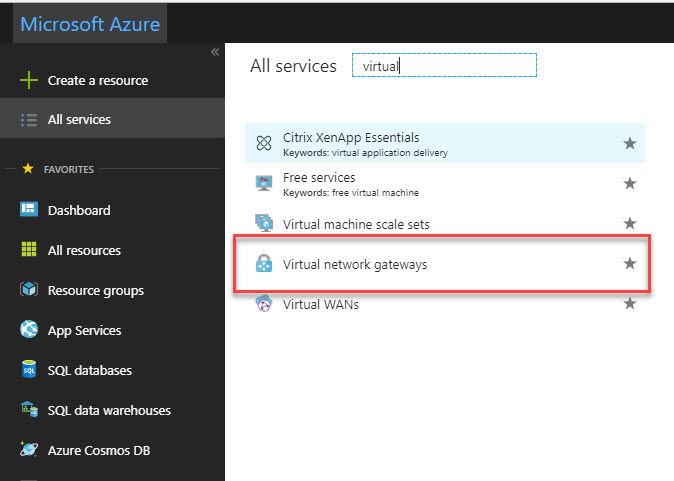The width and height of the screenshot is (674, 481).
Task: Select Create a resource in sidebar
Action: coord(97,80)
